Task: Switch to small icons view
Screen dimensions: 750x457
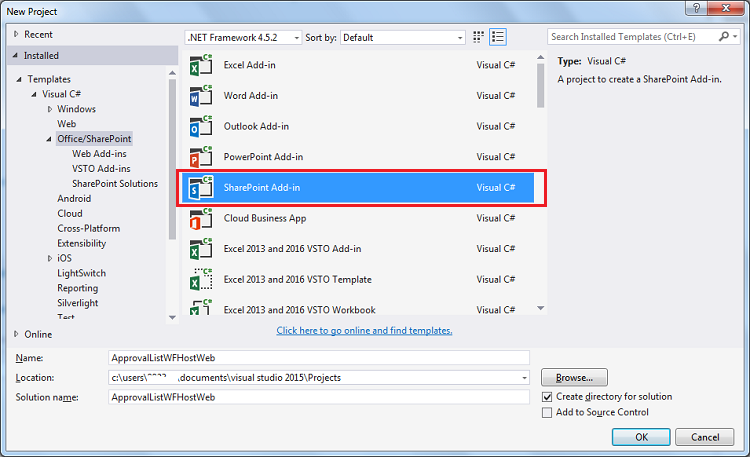Action: click(x=478, y=37)
